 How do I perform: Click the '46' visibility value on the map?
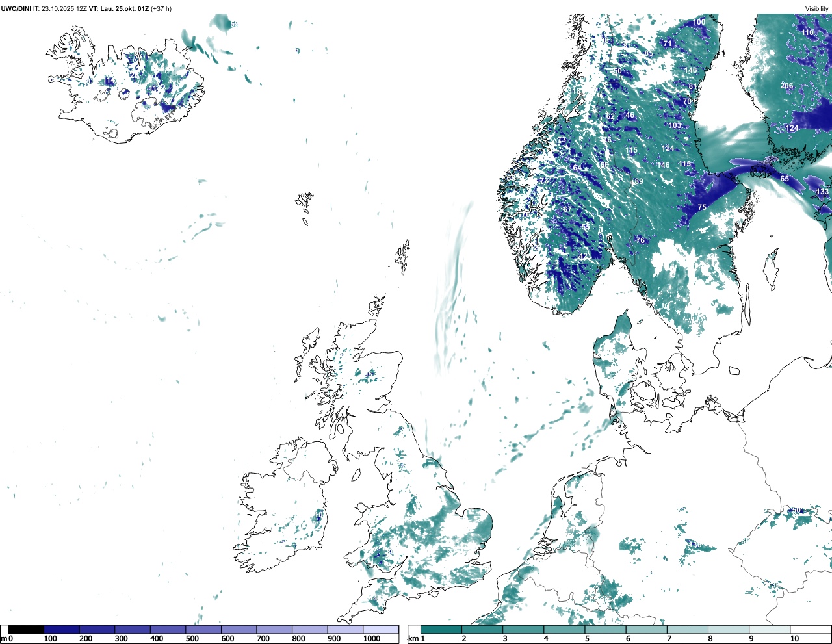[630, 116]
